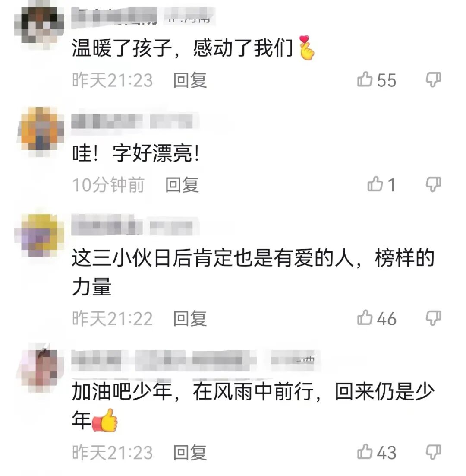Like the comment with 46 likes
Viewport: 466px width, 476px height.
pos(365,318)
